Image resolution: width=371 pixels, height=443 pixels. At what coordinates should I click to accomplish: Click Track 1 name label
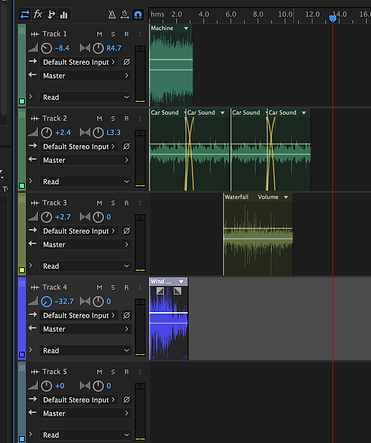(54, 34)
